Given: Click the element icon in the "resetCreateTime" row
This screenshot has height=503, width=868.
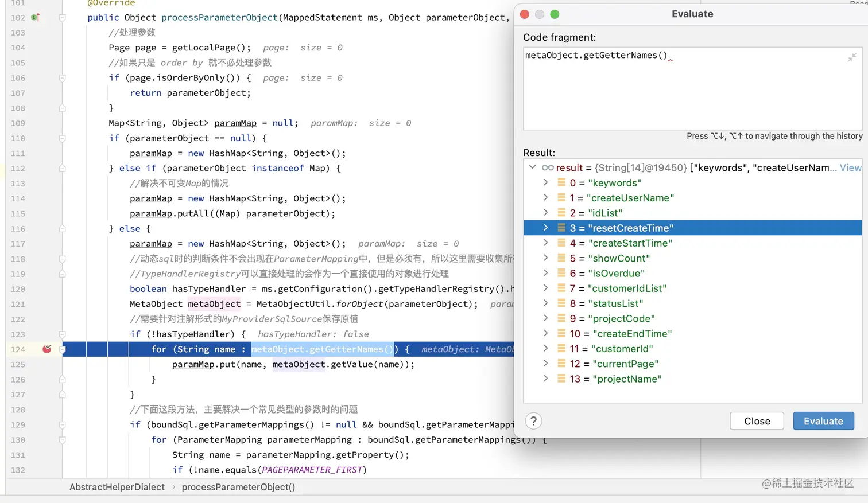Looking at the screenshot, I should pyautogui.click(x=561, y=228).
